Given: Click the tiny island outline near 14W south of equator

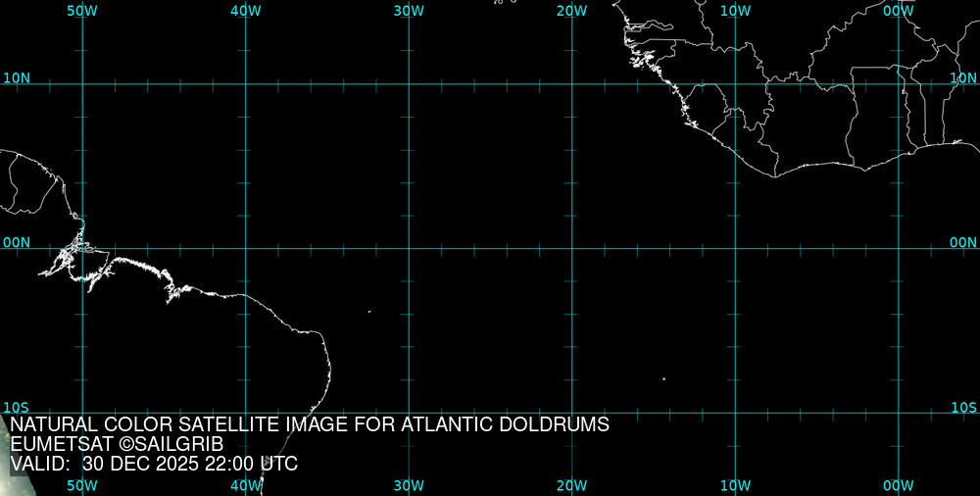Looking at the screenshot, I should 663,378.
